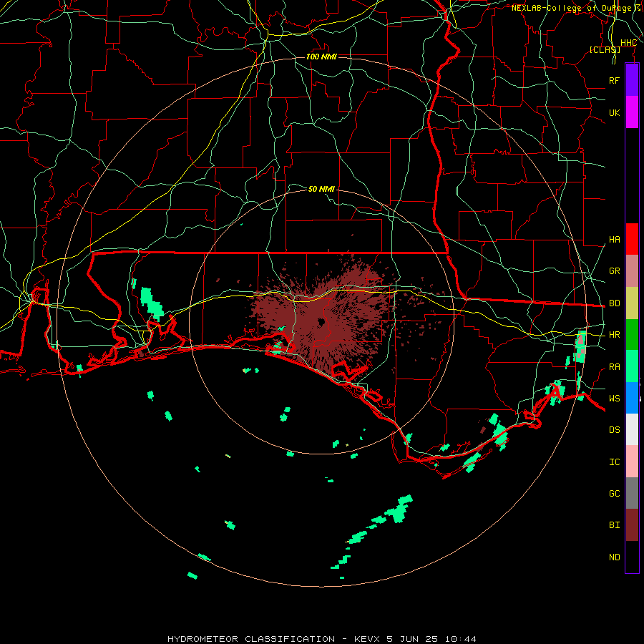Image resolution: width=644 pixels, height=644 pixels.
Task: Click the [CLAS] label
Action: point(605,49)
